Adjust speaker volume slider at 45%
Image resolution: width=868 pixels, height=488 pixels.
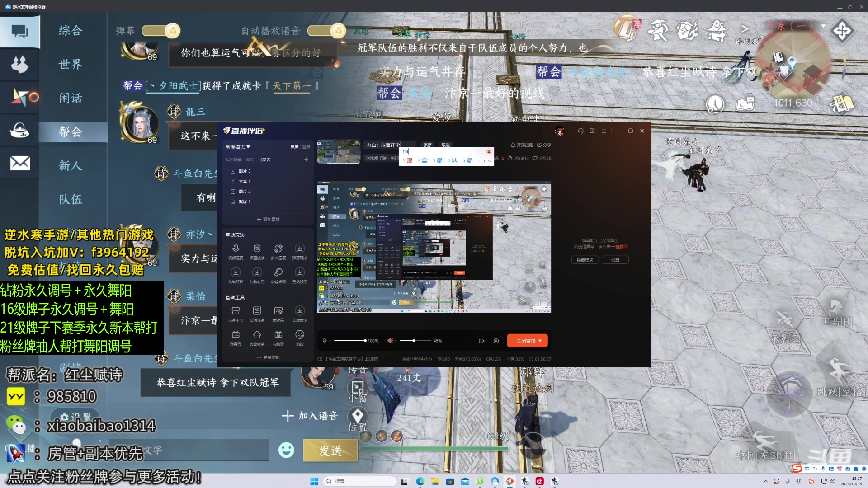415,341
